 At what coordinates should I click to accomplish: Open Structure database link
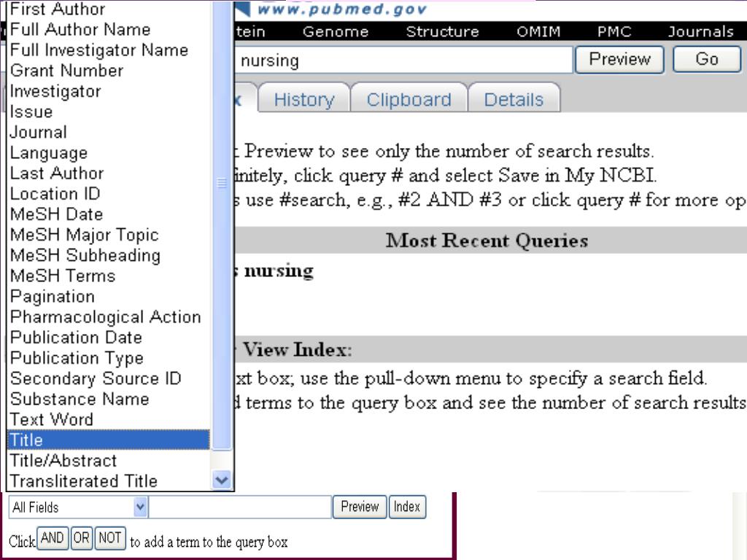[443, 31]
